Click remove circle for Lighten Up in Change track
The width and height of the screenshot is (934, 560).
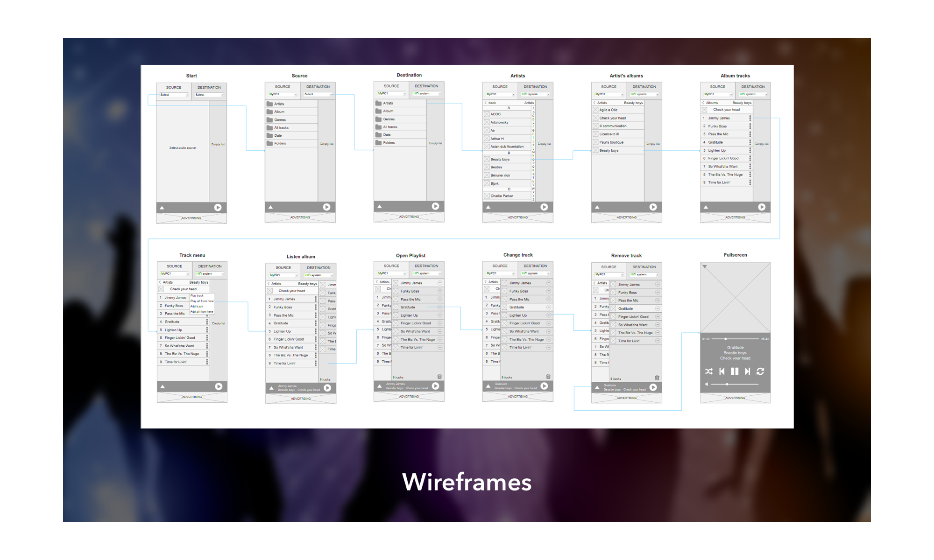549,315
